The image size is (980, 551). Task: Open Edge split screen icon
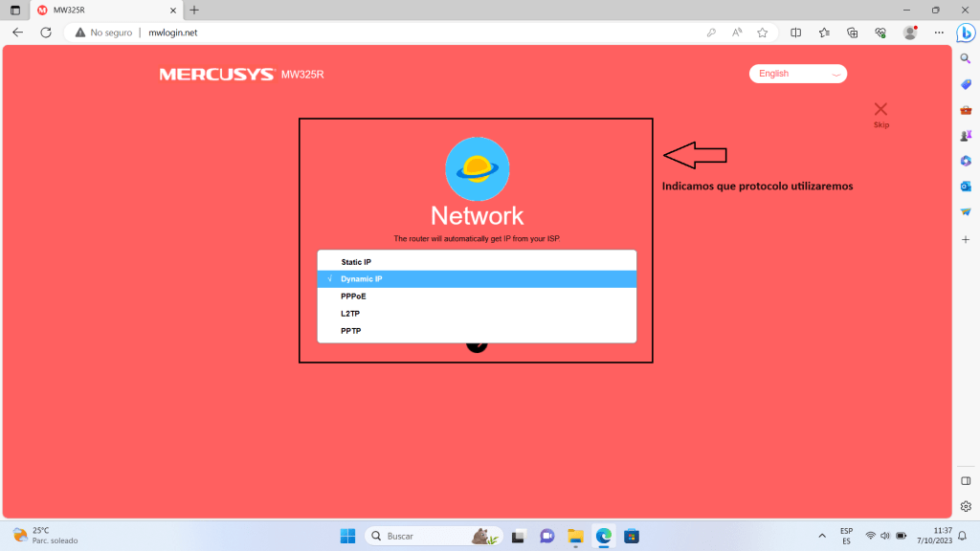point(796,33)
